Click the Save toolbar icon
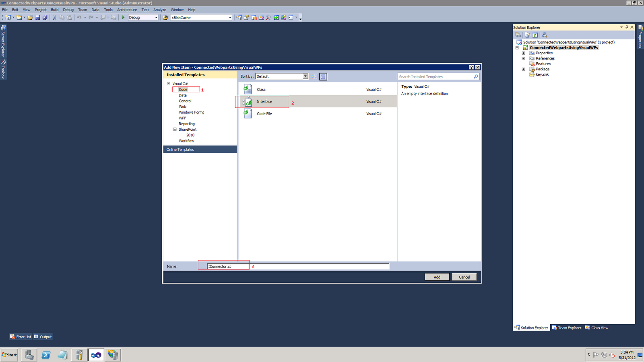The height and width of the screenshot is (362, 644). [38, 18]
